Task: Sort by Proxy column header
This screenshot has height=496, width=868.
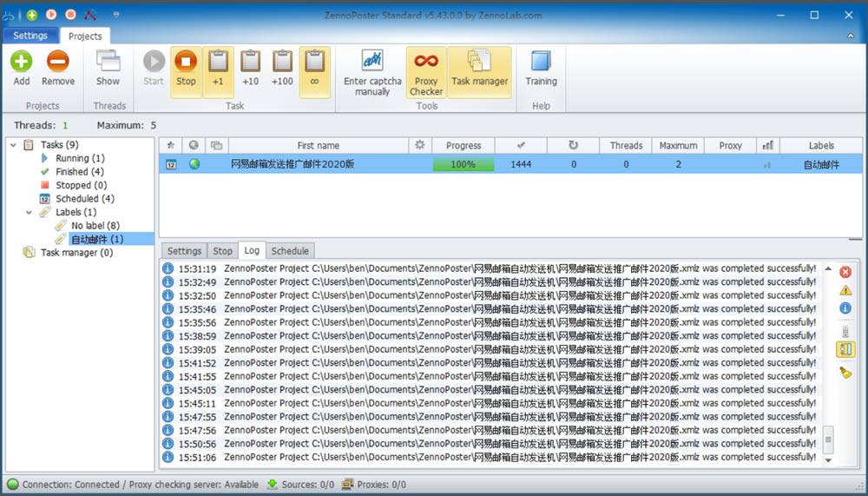Action: [x=730, y=145]
